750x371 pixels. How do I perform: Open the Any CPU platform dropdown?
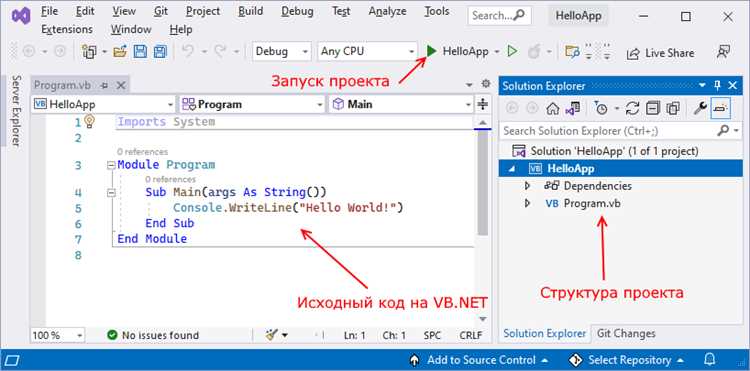point(367,51)
